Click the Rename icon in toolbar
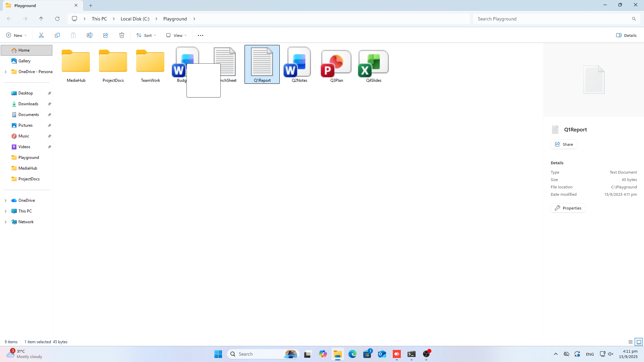The height and width of the screenshot is (362, 644). click(90, 35)
